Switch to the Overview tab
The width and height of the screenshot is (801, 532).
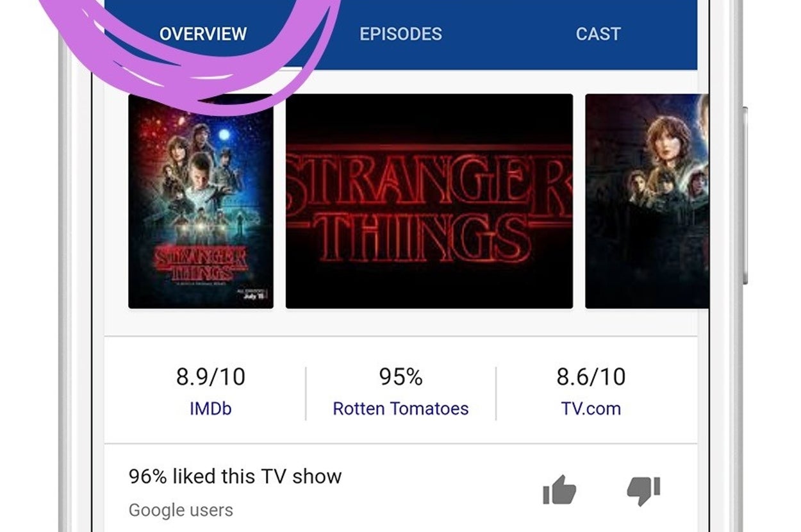203,34
